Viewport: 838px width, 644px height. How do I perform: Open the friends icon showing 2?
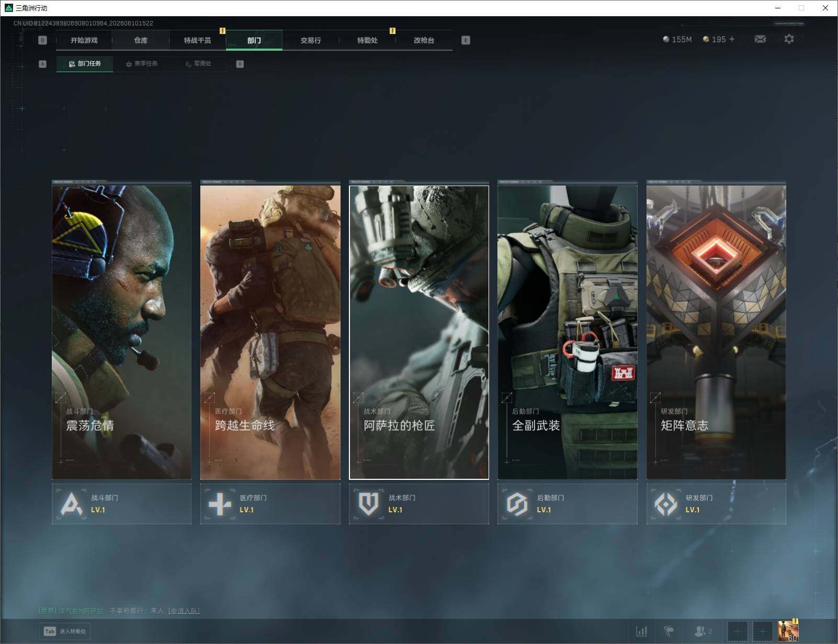[x=703, y=631]
